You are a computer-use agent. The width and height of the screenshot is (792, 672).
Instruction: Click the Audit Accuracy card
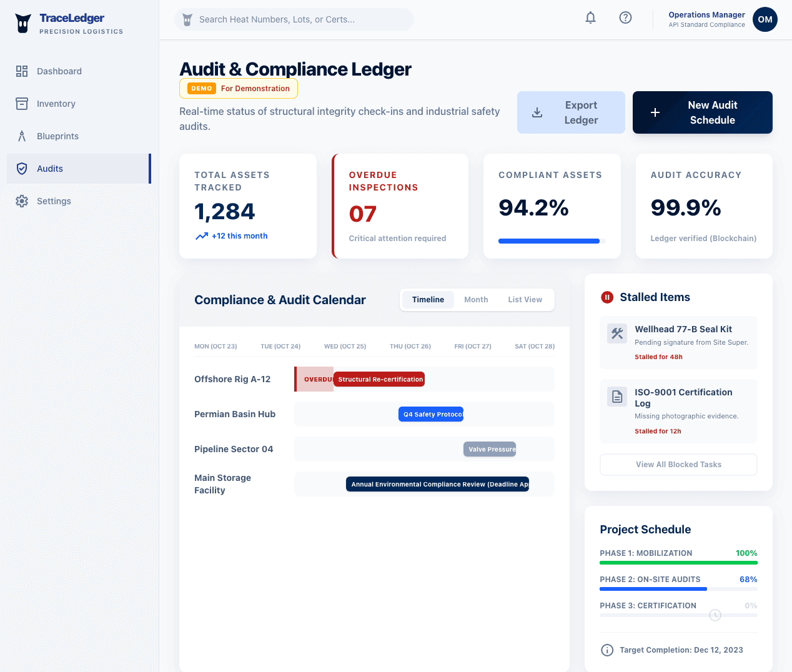pos(704,206)
